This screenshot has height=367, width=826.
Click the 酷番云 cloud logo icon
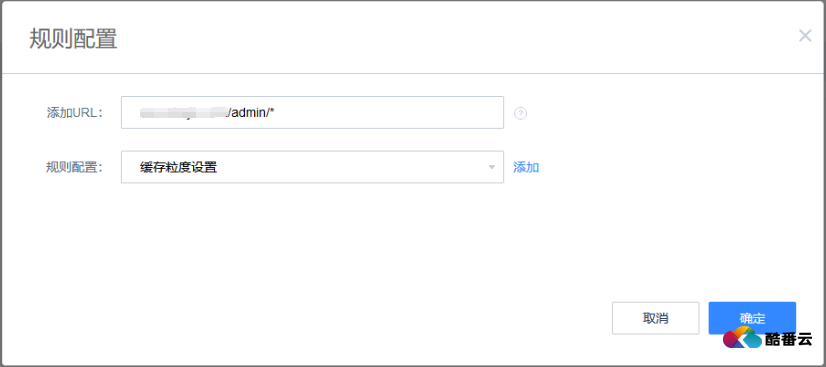742,338
